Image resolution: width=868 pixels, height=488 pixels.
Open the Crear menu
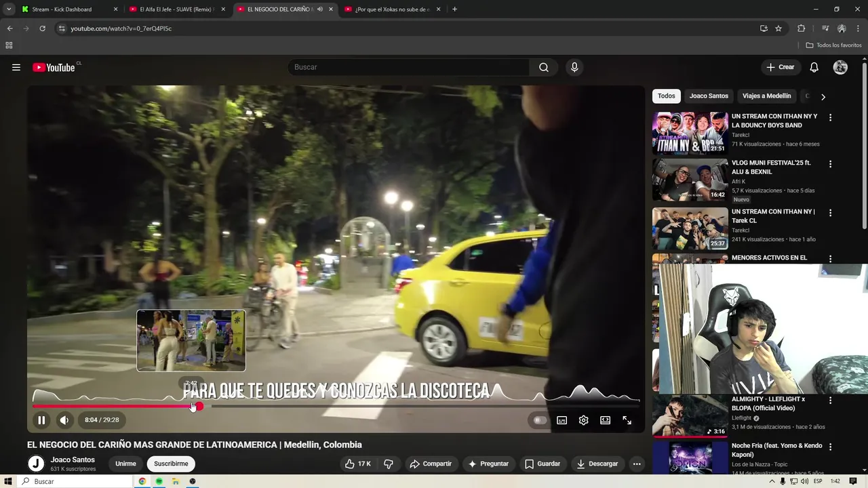pyautogui.click(x=780, y=67)
